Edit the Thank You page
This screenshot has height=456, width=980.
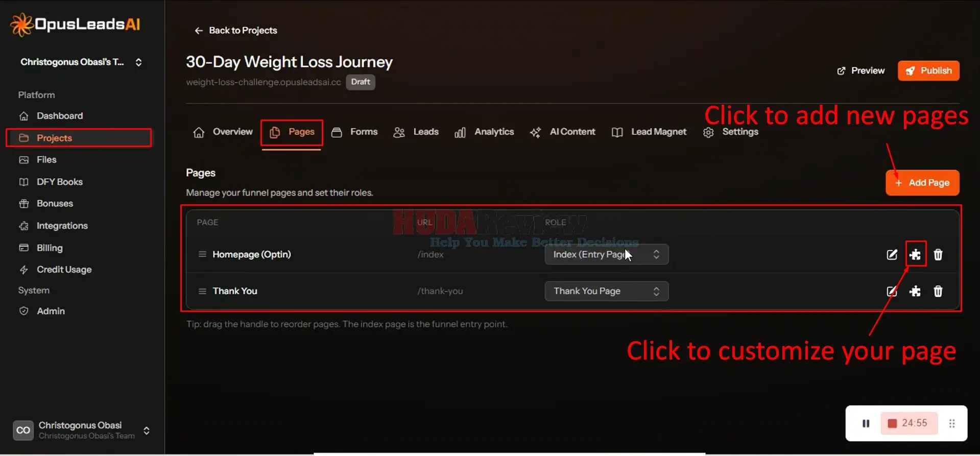(892, 292)
